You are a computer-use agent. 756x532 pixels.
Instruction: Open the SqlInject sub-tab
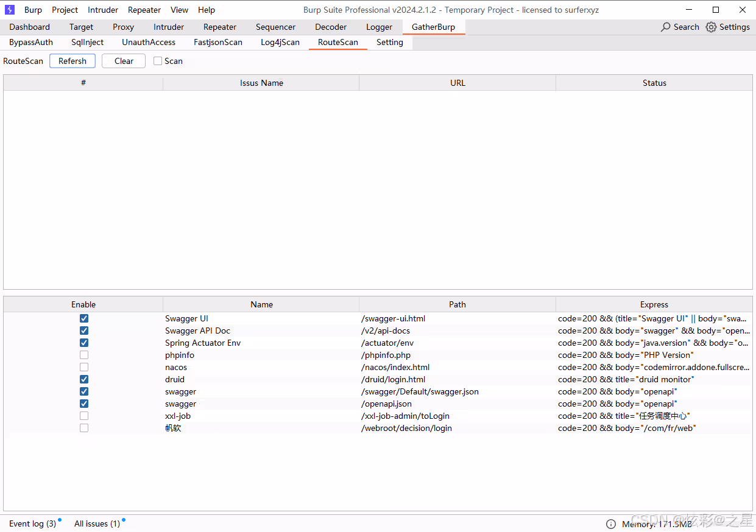tap(87, 42)
